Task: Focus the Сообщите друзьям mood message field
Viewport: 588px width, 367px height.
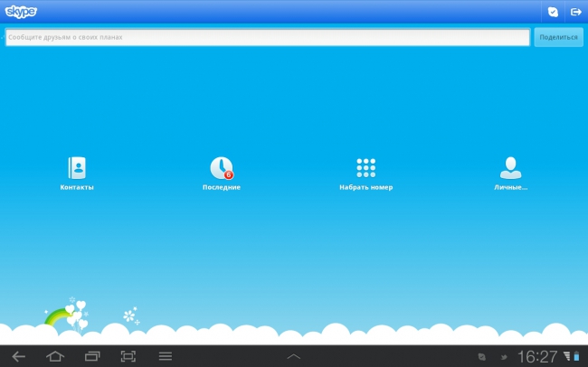Action: (268, 37)
